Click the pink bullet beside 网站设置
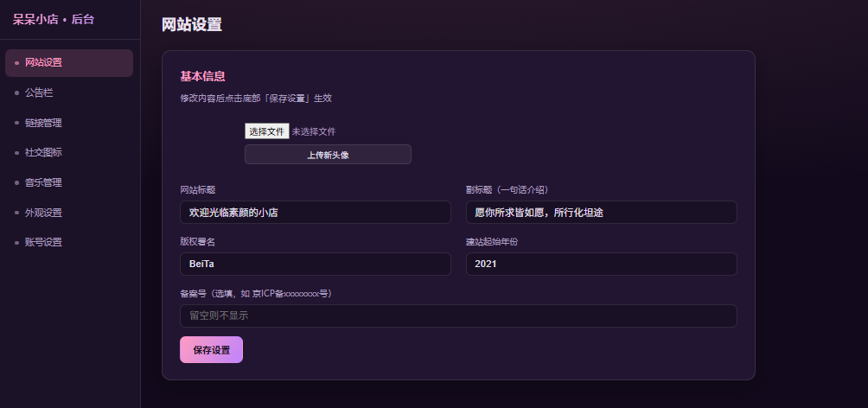Screen dimensions: 868x408 coord(16,63)
